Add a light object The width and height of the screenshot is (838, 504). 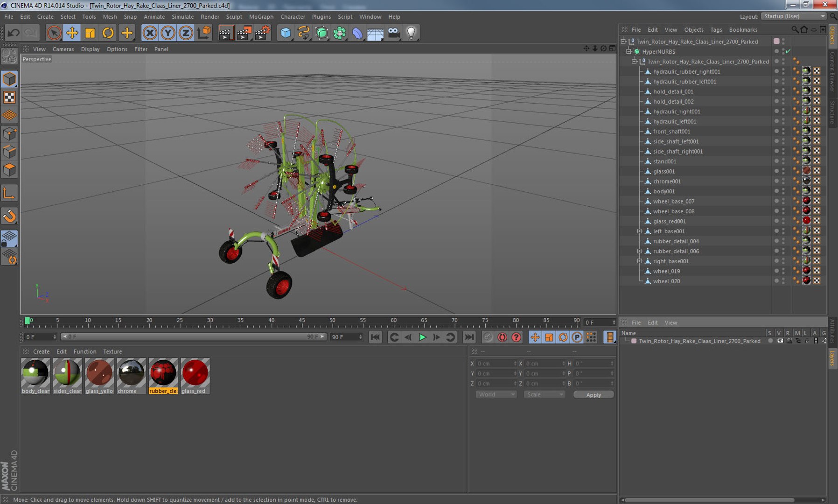(411, 33)
